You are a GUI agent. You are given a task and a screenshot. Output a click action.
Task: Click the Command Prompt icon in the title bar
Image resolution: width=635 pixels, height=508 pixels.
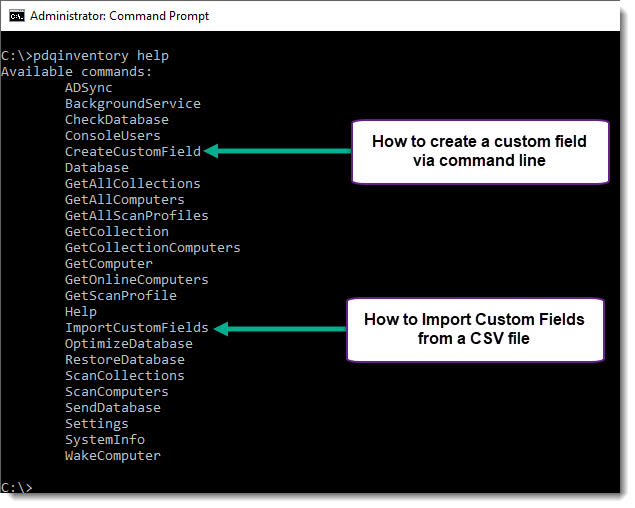pyautogui.click(x=17, y=16)
